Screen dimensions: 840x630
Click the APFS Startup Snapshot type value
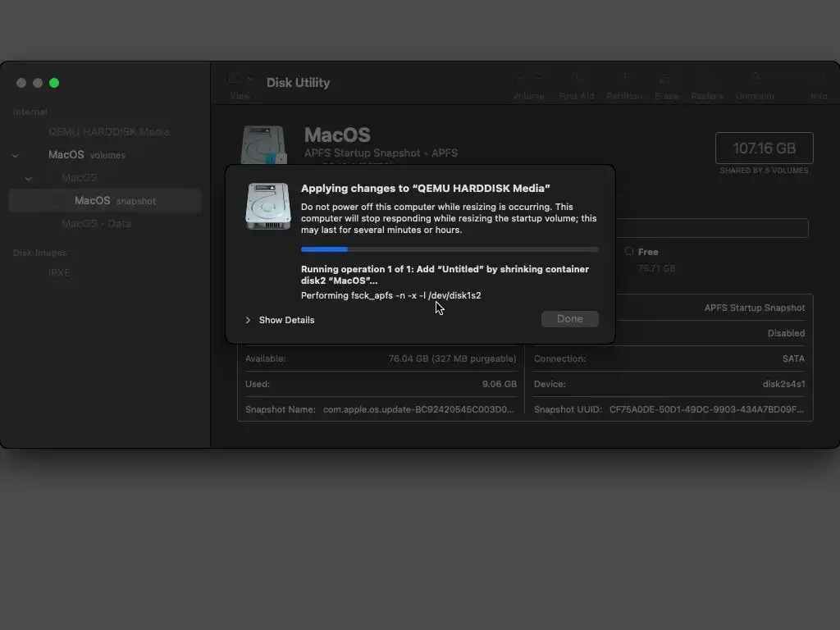[x=755, y=308]
